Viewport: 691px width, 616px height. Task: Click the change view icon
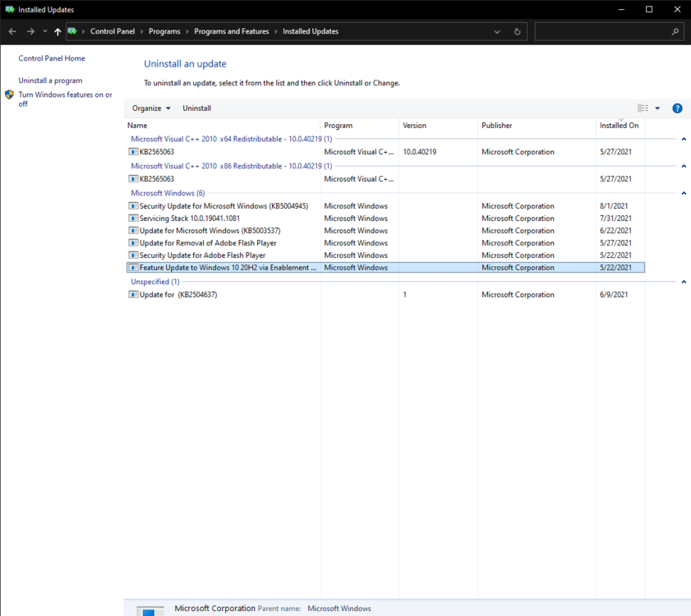[643, 108]
